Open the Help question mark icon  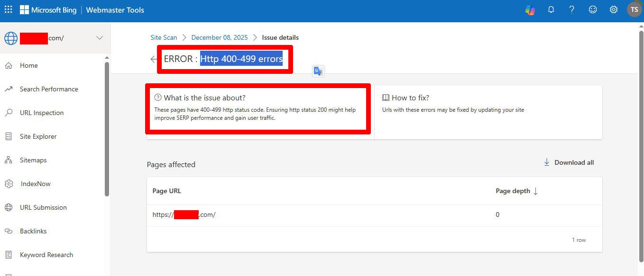[571, 9]
